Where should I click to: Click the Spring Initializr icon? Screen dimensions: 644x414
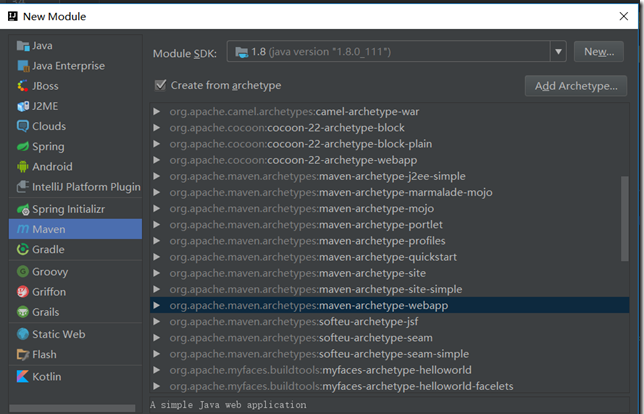click(23, 209)
